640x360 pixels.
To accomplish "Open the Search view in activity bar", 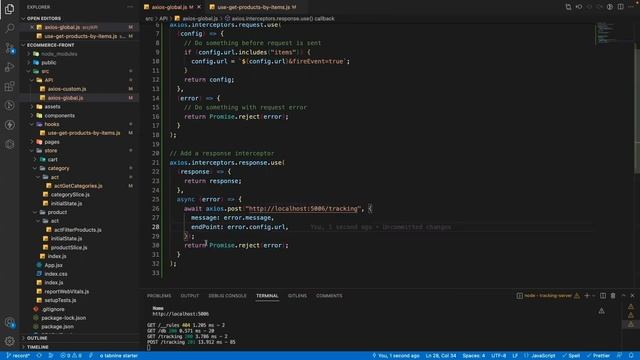I will (9, 28).
